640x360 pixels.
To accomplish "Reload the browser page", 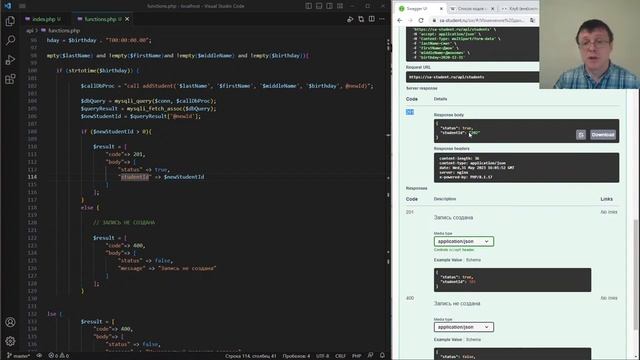I will coord(421,20).
